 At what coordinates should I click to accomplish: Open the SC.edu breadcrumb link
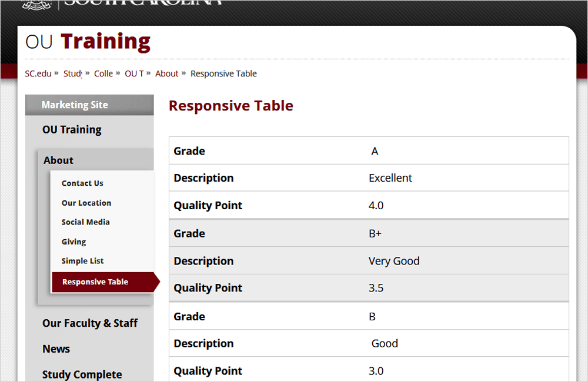click(x=38, y=73)
